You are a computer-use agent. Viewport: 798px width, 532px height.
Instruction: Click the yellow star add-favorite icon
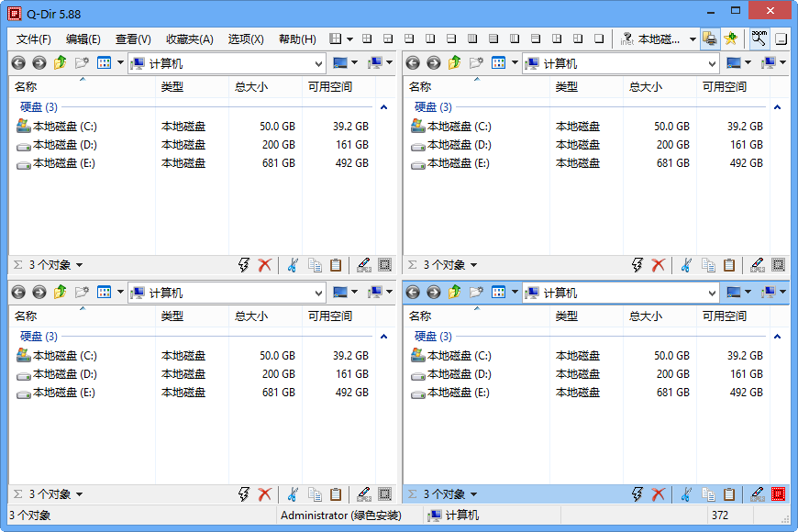pyautogui.click(x=731, y=39)
